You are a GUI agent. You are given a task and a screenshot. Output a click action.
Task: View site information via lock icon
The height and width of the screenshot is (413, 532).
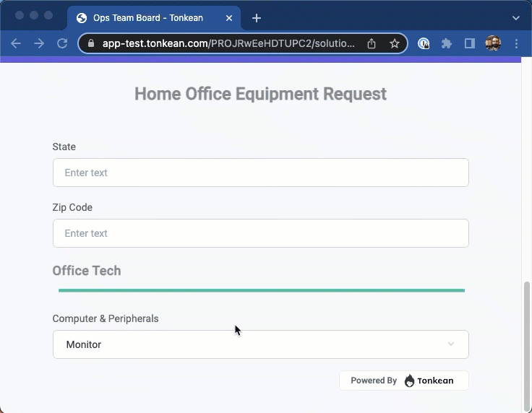click(90, 43)
